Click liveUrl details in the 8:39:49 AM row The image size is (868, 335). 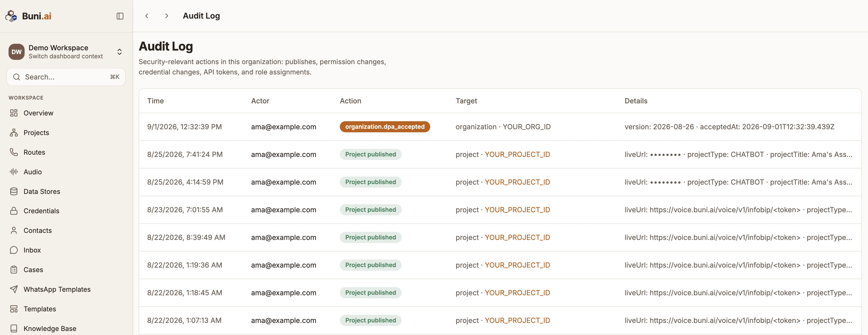[x=738, y=237]
